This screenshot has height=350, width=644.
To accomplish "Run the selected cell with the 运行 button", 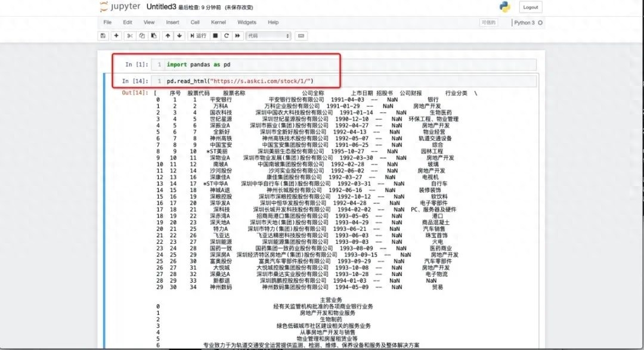I will click(x=199, y=36).
